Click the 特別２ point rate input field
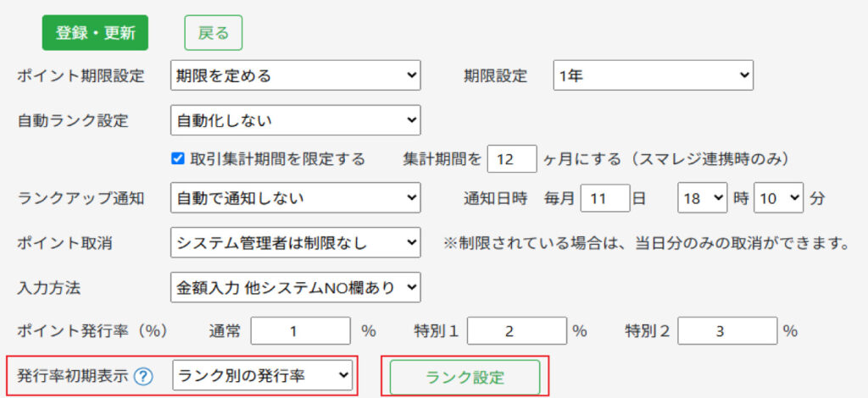The height and width of the screenshot is (398, 868). (727, 330)
